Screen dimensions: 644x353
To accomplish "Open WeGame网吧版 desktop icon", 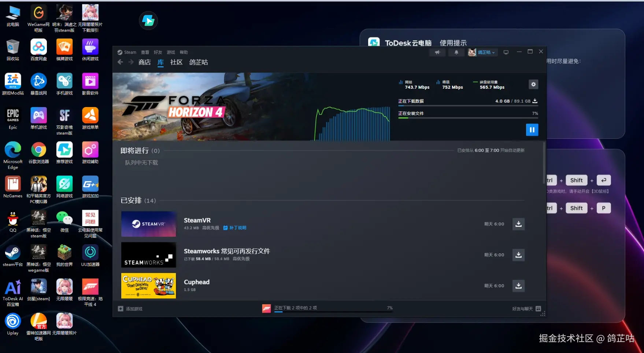I will click(x=38, y=19).
